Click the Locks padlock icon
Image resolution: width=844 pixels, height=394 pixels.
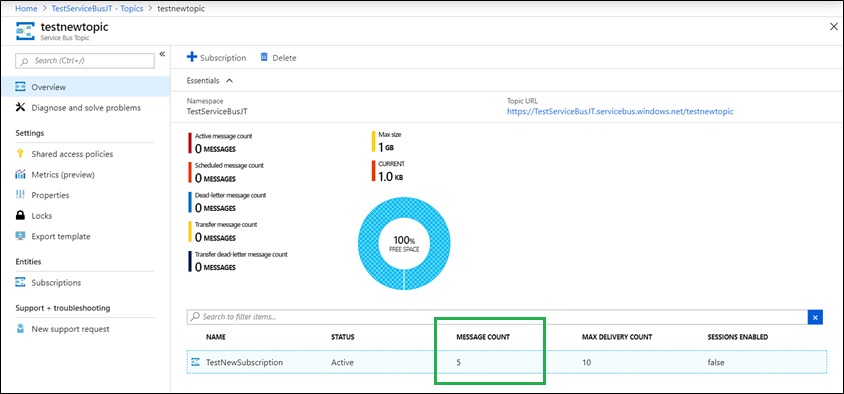[21, 215]
